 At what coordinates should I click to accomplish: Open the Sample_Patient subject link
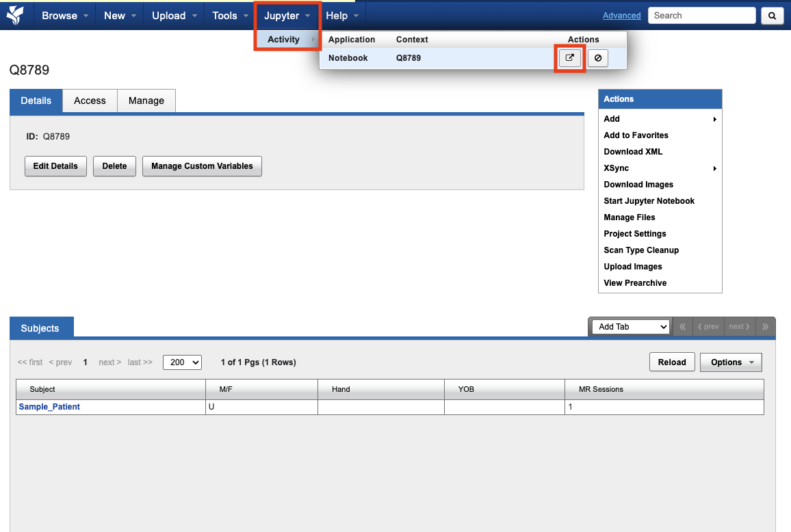(x=49, y=407)
